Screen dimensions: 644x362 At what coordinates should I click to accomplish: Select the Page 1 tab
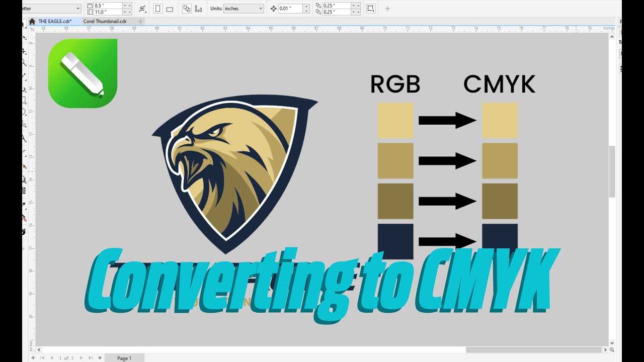pos(124,358)
